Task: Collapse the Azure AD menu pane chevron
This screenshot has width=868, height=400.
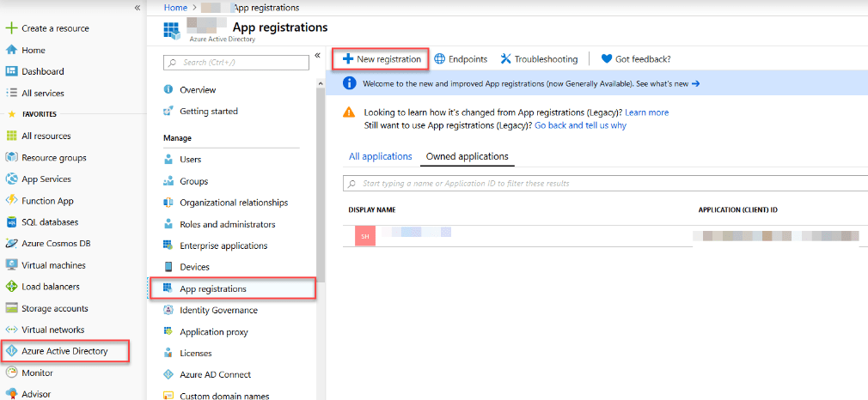Action: tap(318, 55)
